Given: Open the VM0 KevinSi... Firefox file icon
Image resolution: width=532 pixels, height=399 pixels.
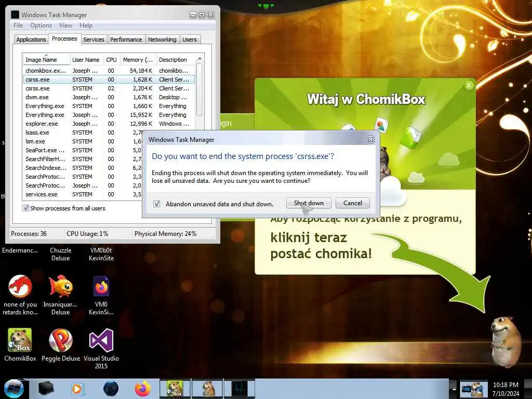Looking at the screenshot, I should coord(101,295).
